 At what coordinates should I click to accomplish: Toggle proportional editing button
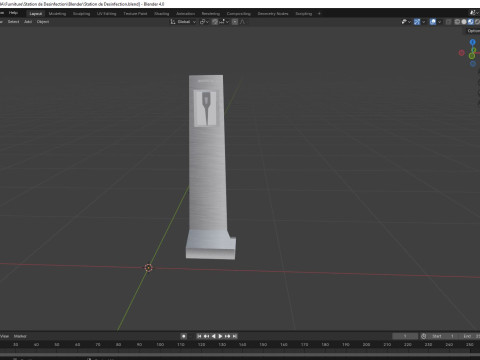(x=235, y=22)
